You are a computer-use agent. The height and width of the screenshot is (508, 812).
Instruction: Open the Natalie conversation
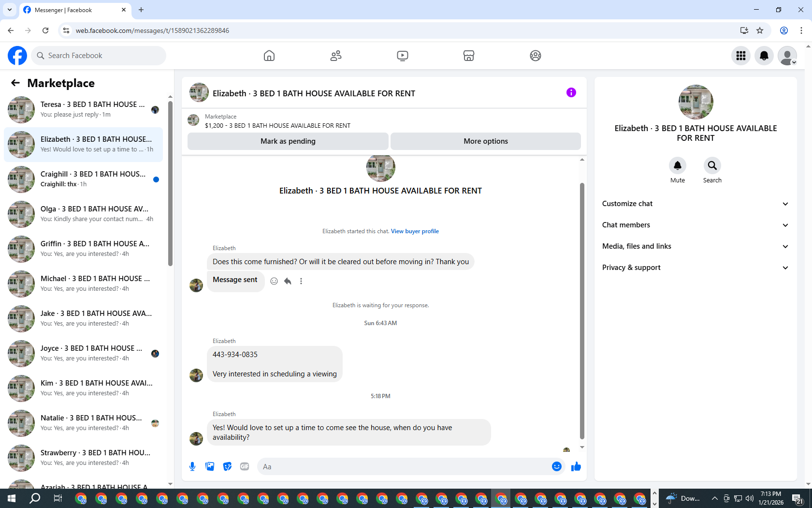[83, 423]
